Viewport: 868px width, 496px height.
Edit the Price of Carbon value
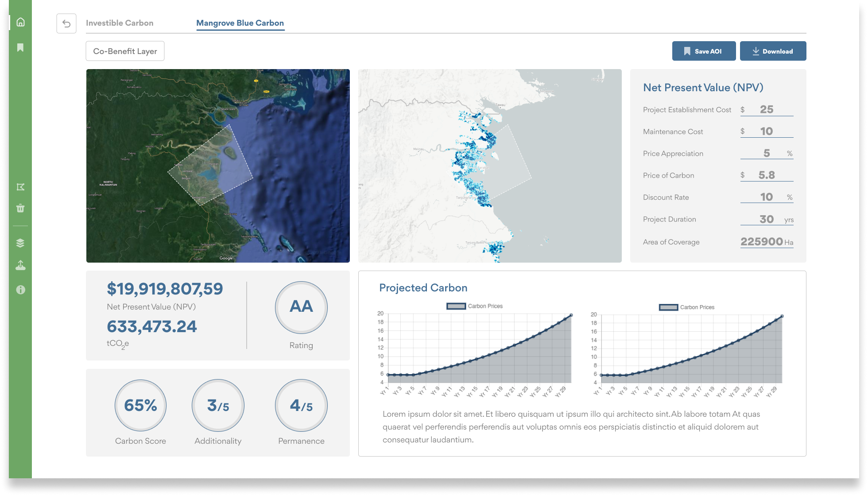coord(767,175)
